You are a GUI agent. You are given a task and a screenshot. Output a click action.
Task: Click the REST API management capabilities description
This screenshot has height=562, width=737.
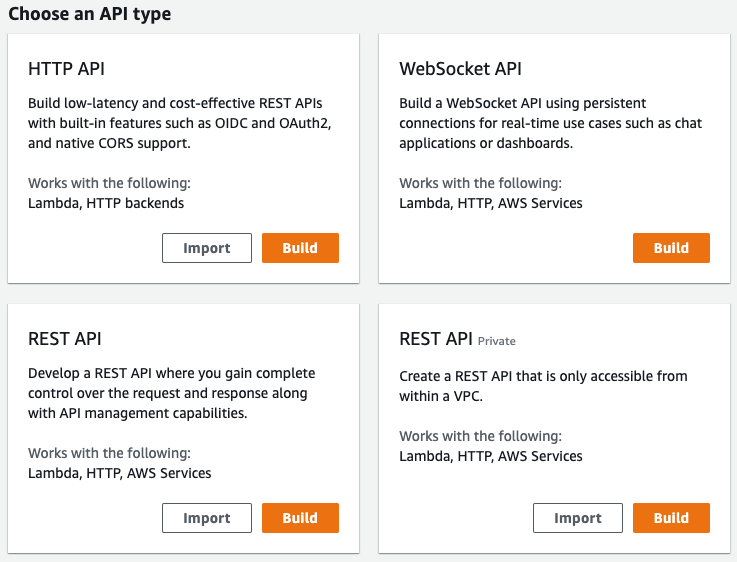tap(167, 393)
